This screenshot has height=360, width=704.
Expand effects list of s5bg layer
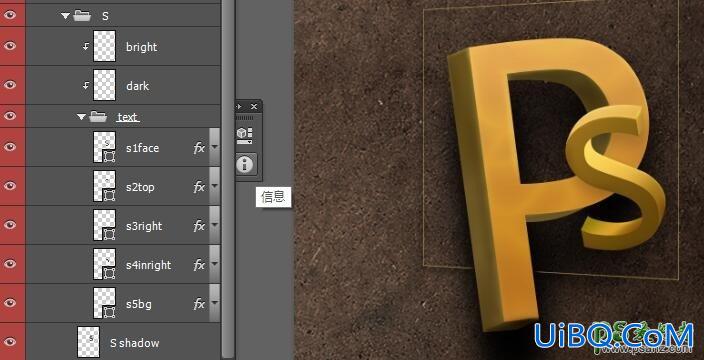tap(215, 303)
